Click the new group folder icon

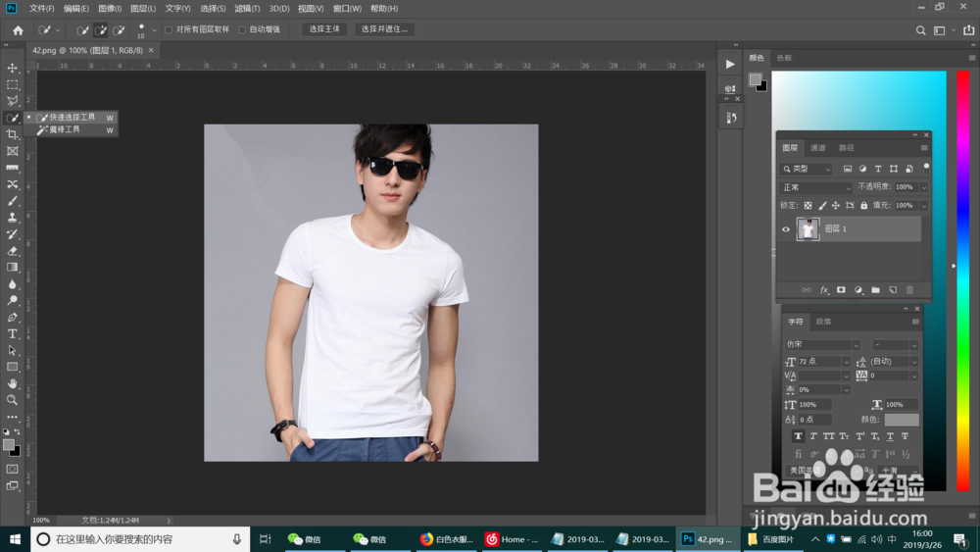[x=875, y=290]
